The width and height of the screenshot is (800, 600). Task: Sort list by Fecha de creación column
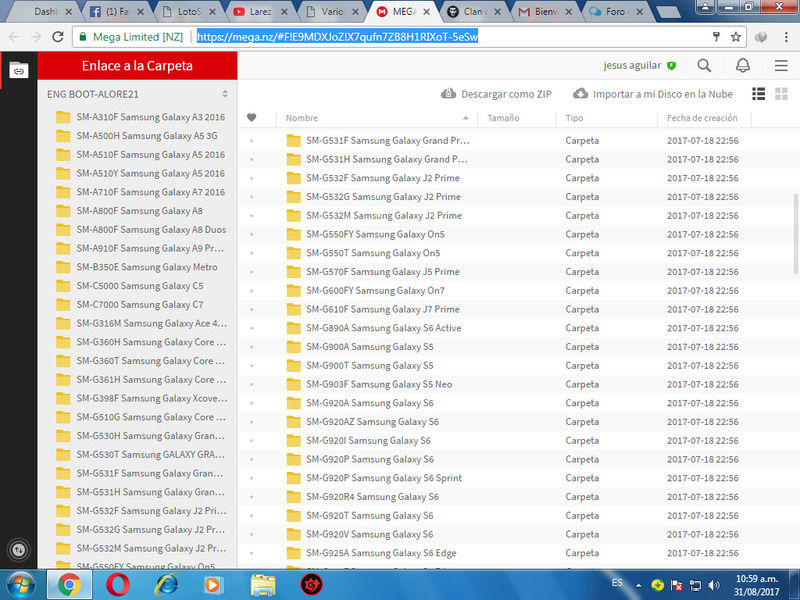(x=702, y=118)
